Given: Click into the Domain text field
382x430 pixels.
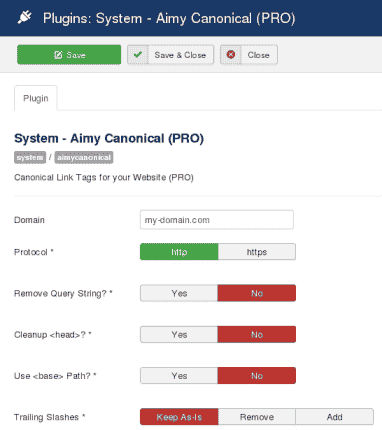Looking at the screenshot, I should click(x=217, y=220).
